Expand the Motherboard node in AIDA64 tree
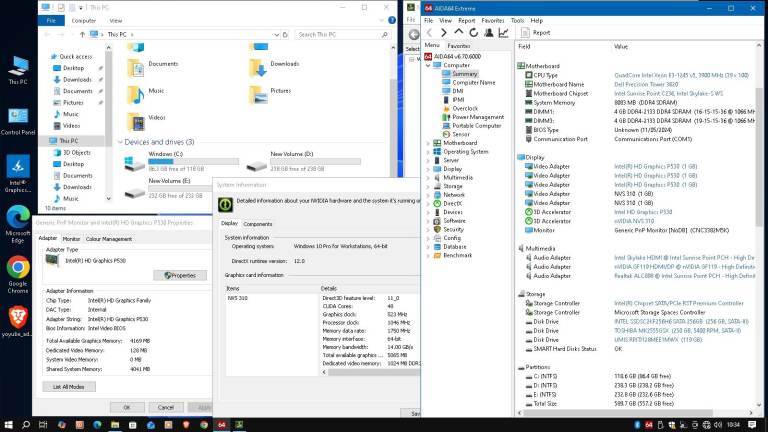 pyautogui.click(x=428, y=143)
